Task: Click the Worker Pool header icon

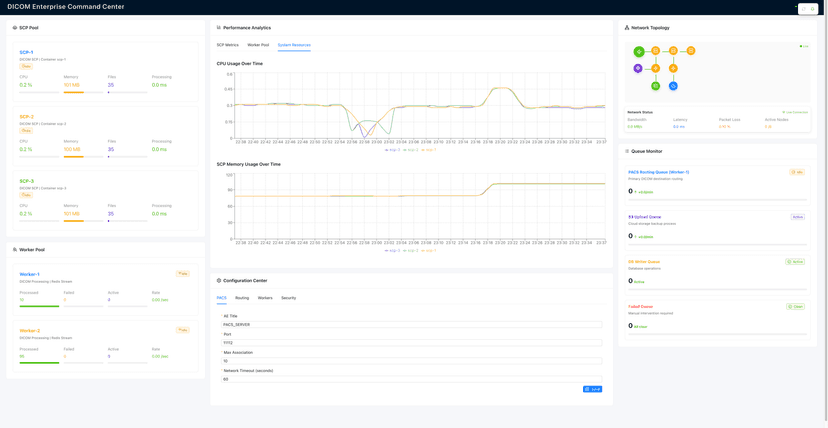Action: 15,250
